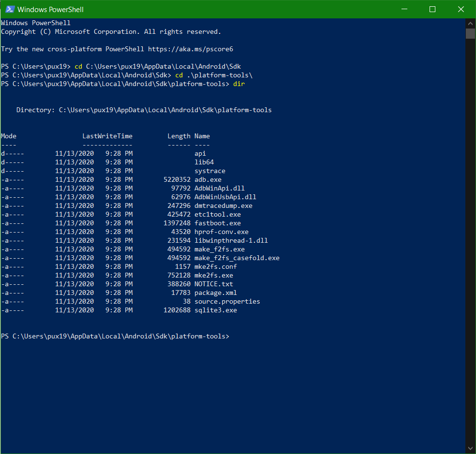Click the 97792 length value

(x=181, y=189)
